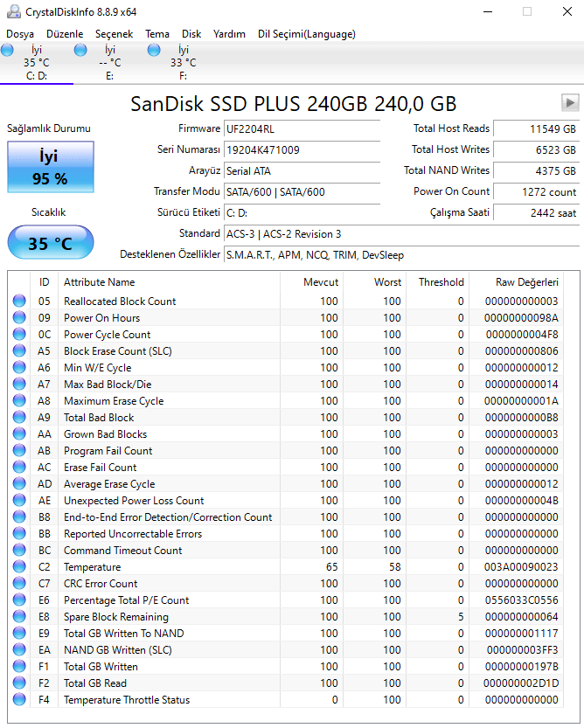Select the Total GB Written row

(x=286, y=666)
